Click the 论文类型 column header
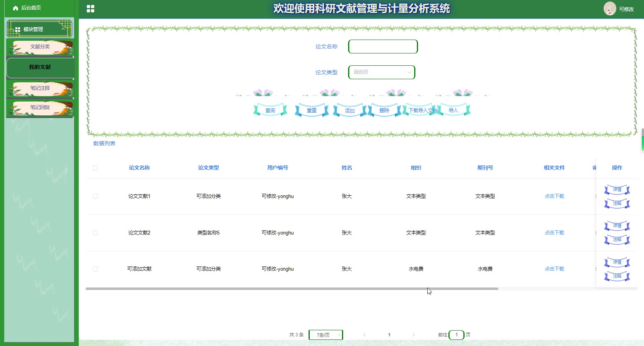Image resolution: width=644 pixels, height=346 pixels. point(209,168)
